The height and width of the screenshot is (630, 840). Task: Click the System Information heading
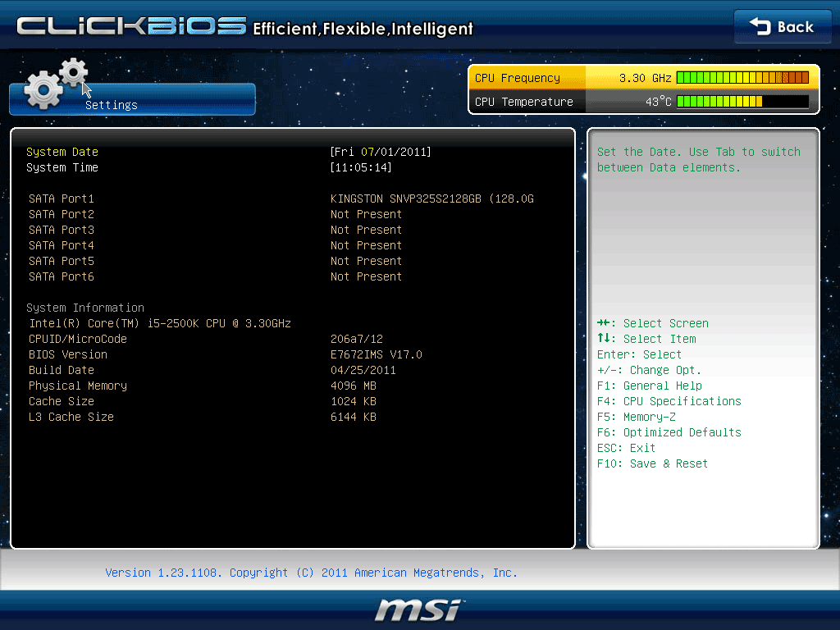[85, 308]
